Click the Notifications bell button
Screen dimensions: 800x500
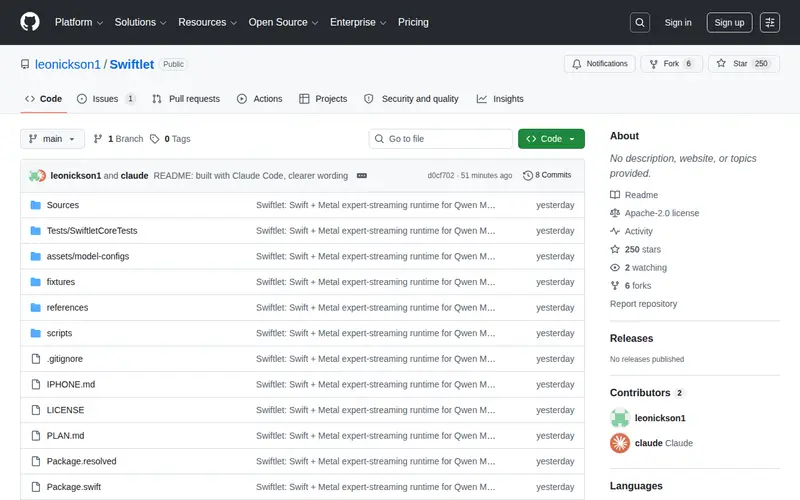[x=599, y=64]
